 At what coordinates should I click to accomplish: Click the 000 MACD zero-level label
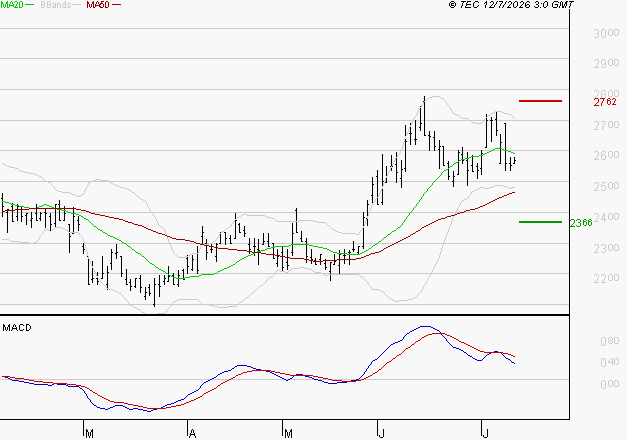click(x=610, y=384)
